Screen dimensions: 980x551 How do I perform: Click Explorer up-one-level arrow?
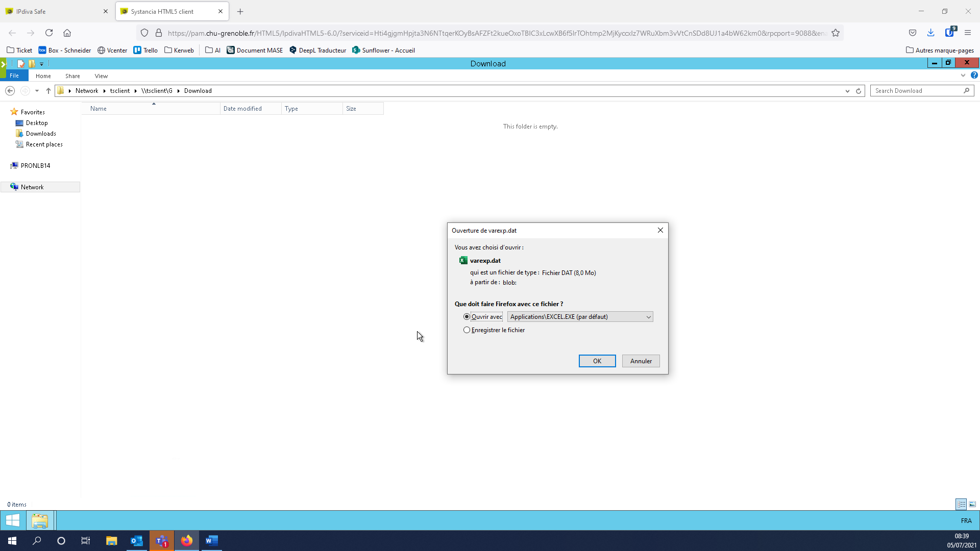48,91
